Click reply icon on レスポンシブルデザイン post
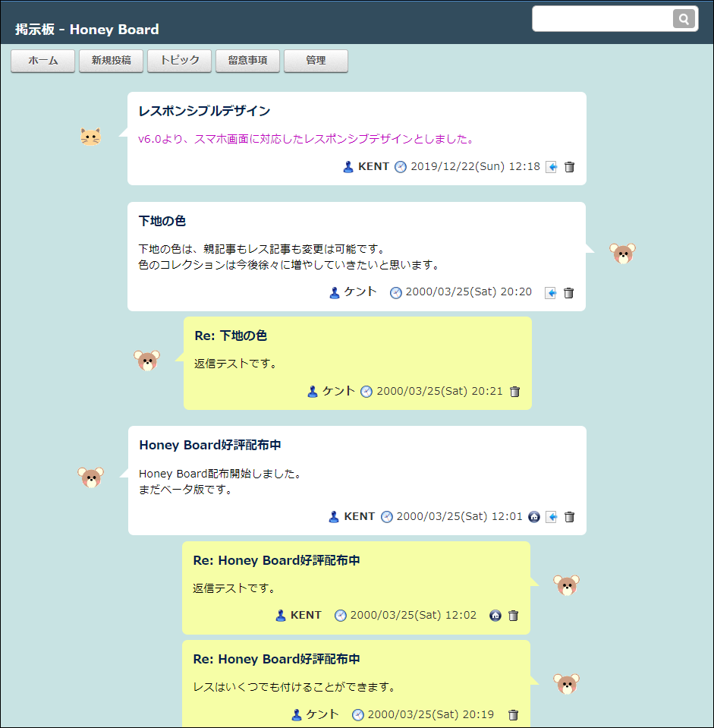 (552, 167)
